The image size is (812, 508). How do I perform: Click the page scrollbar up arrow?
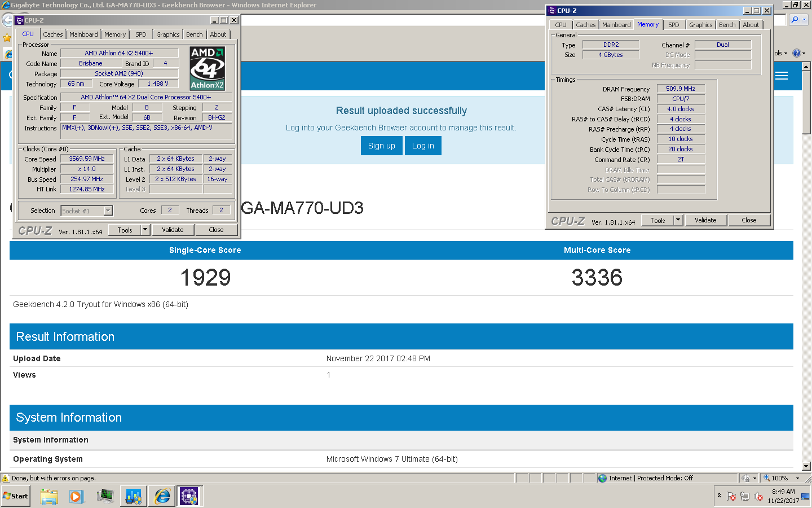point(806,67)
